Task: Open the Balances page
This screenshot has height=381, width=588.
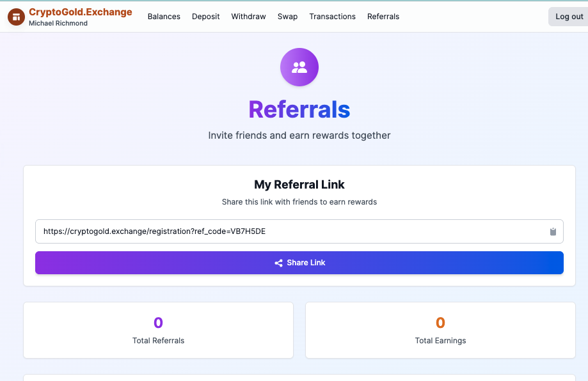Action: point(164,17)
